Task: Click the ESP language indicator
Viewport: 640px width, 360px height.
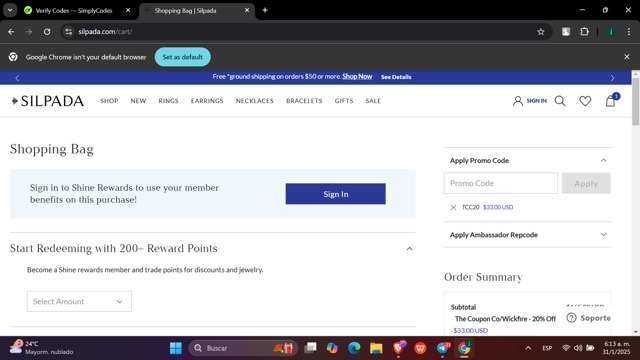Action: click(x=547, y=348)
